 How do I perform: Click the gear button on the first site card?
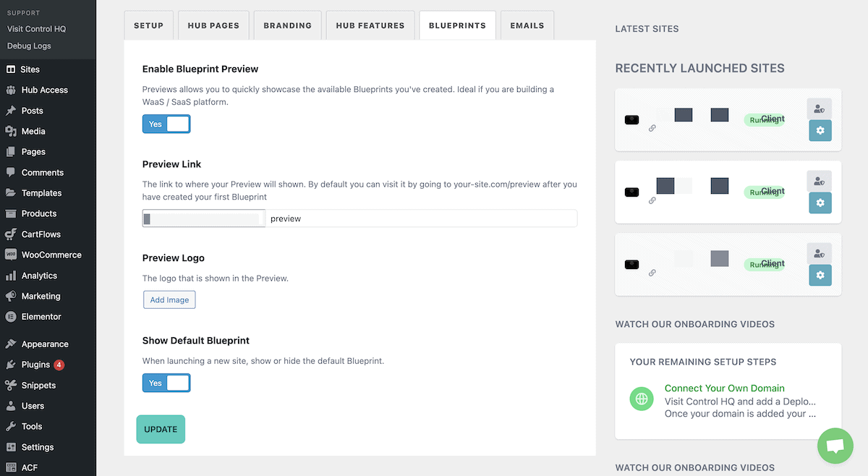pyautogui.click(x=820, y=131)
